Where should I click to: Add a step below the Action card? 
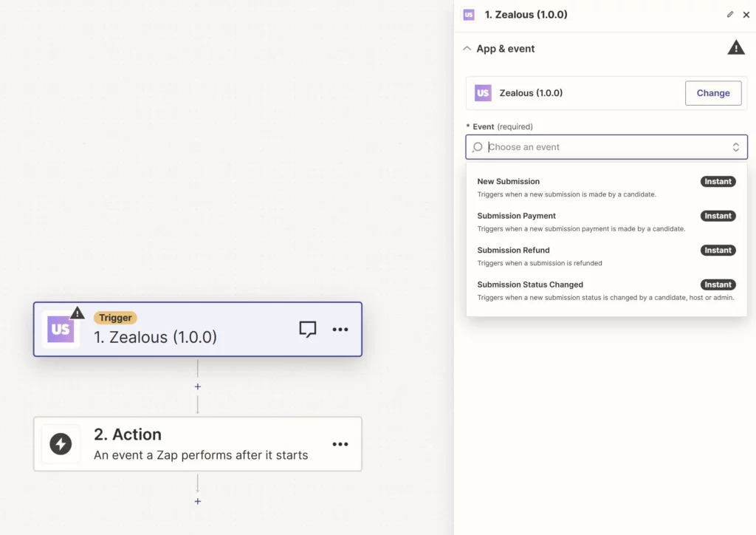point(198,501)
